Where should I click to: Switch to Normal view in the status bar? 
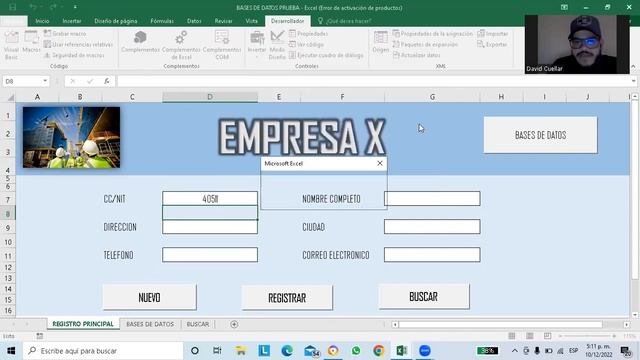[511, 336]
